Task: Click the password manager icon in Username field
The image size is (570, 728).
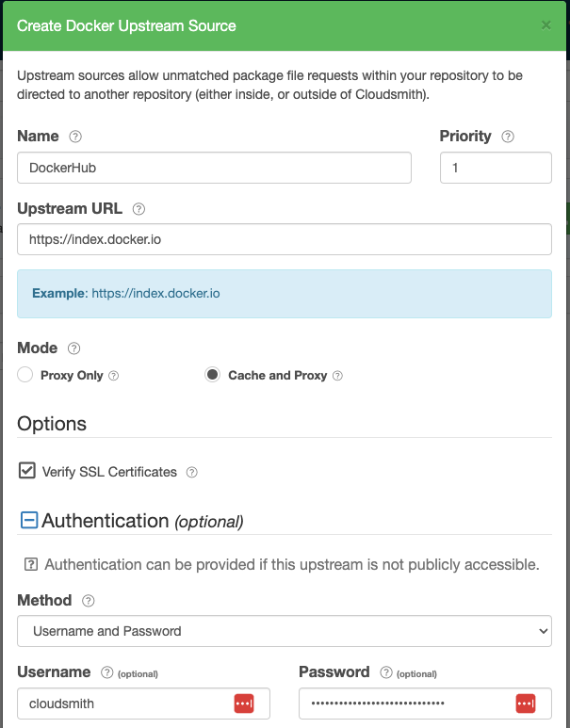Action: (x=244, y=704)
